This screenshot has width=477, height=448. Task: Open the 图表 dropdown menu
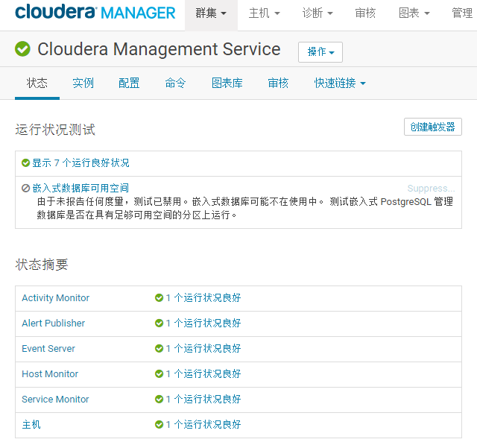tap(414, 13)
